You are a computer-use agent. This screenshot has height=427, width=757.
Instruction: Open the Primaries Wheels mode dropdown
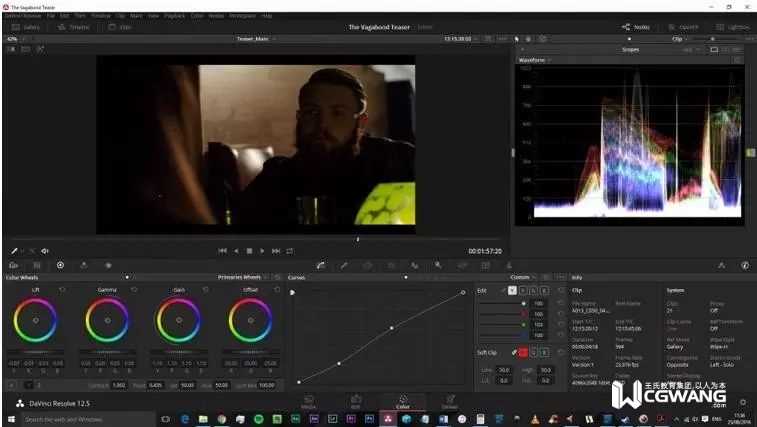coord(242,277)
